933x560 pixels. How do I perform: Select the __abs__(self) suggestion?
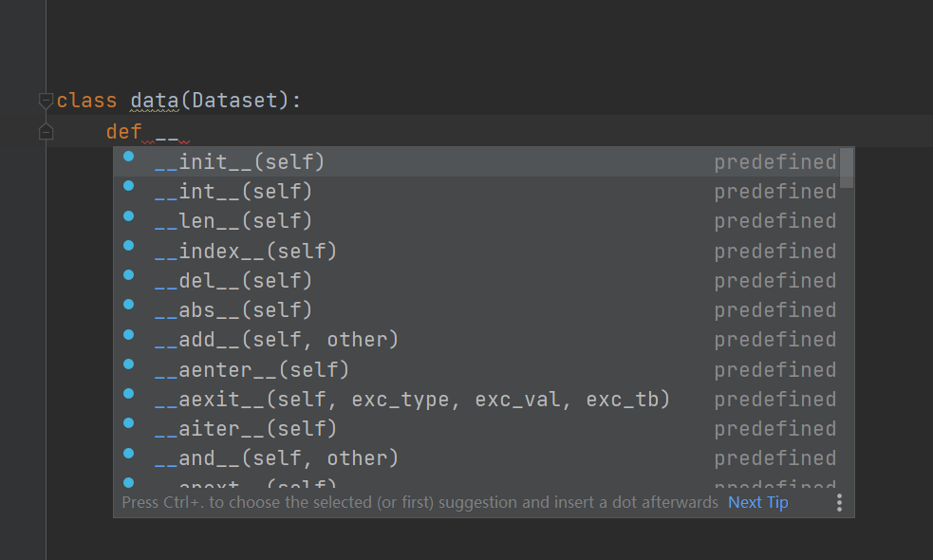[233, 310]
